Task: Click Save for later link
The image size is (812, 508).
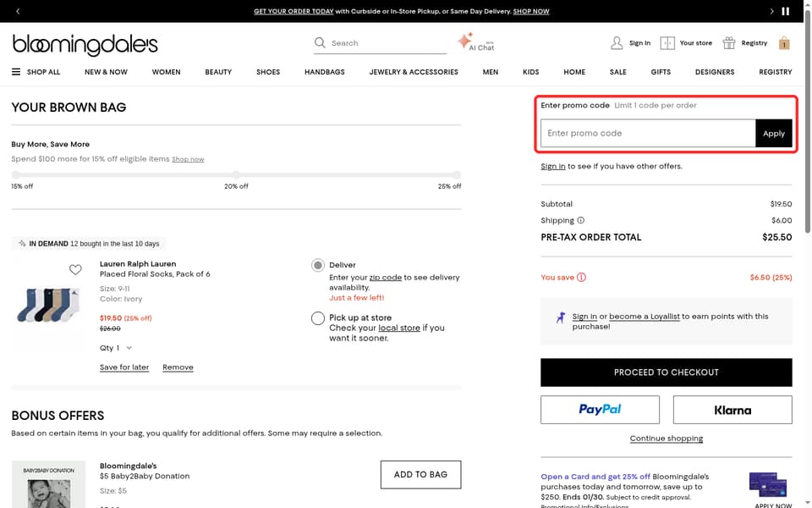Action: point(124,367)
